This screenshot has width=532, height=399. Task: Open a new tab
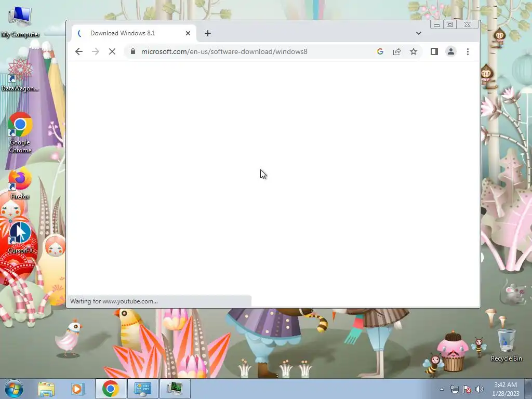[208, 33]
